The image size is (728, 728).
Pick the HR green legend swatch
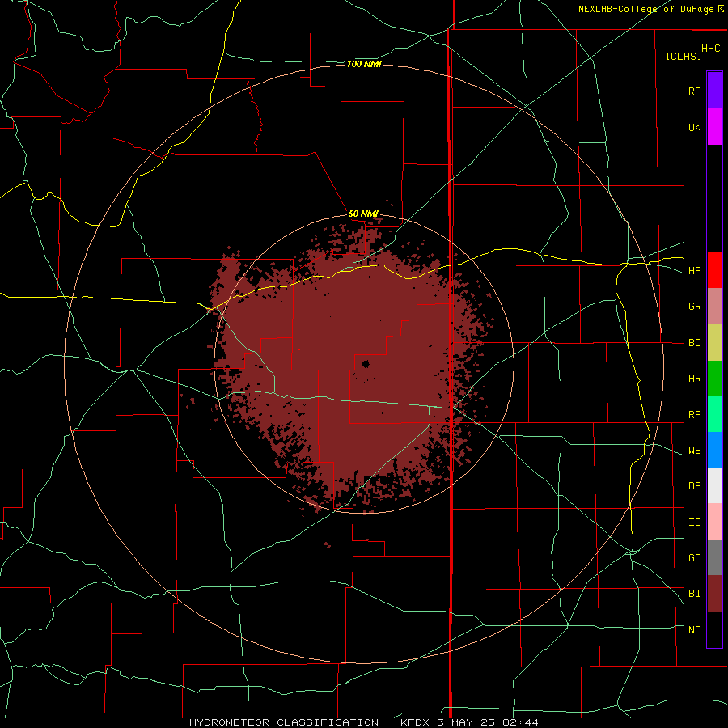click(x=714, y=379)
